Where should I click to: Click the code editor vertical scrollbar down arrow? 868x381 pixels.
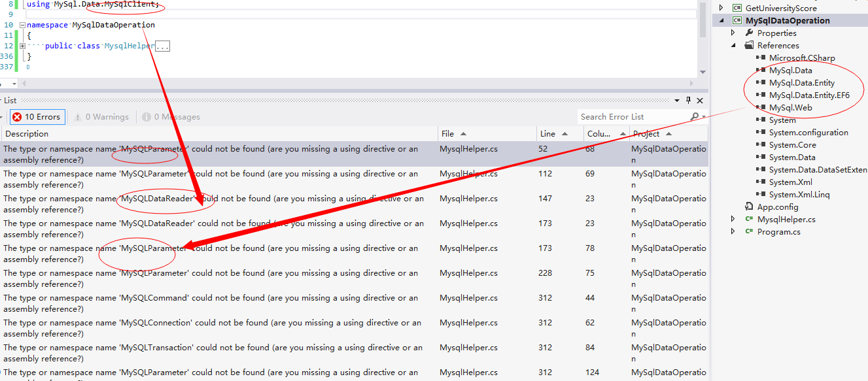703,72
